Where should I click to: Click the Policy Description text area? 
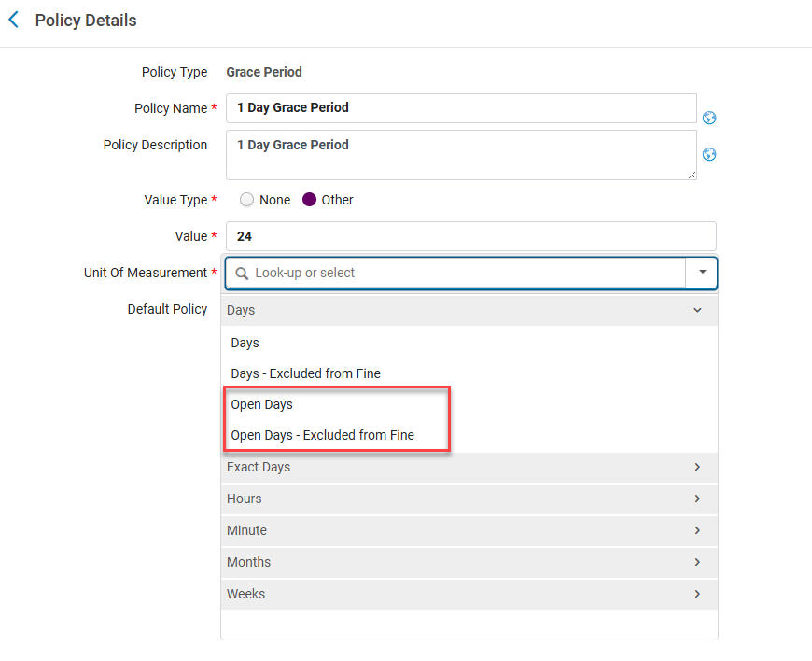click(x=461, y=155)
